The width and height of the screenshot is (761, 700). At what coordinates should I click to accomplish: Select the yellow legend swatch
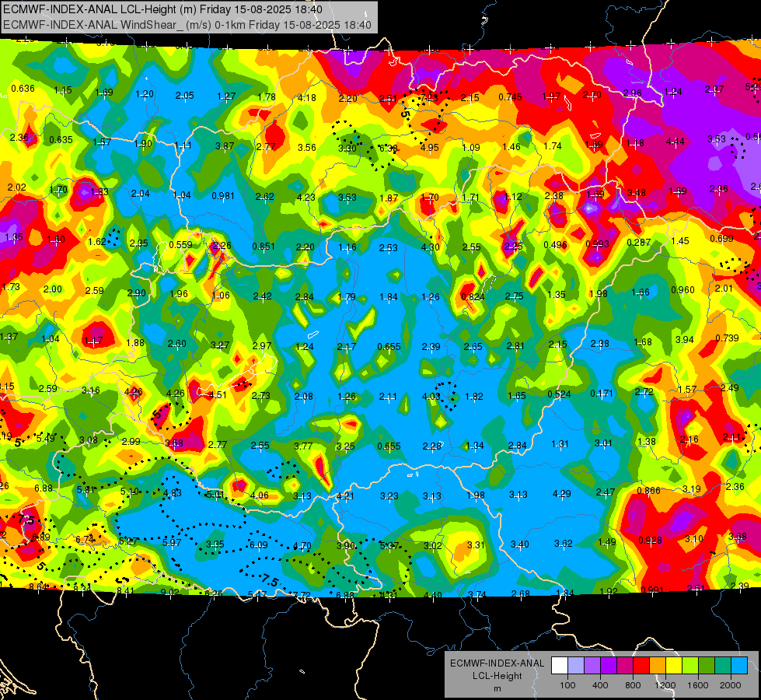(x=674, y=666)
